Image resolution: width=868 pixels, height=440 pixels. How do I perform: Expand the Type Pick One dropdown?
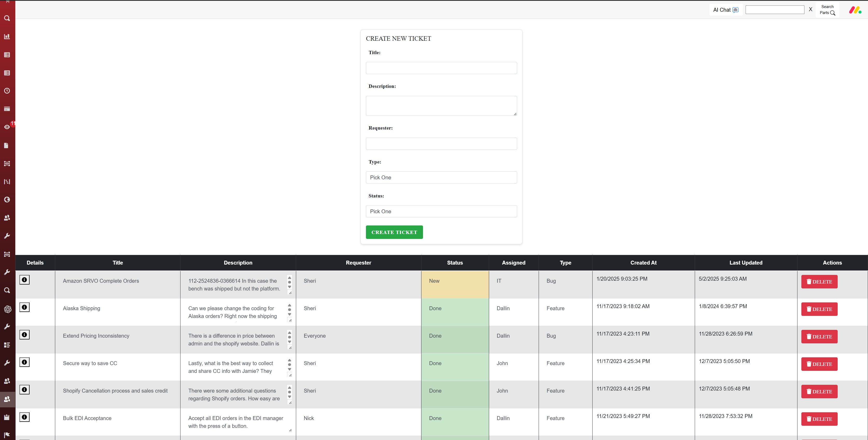pyautogui.click(x=441, y=178)
